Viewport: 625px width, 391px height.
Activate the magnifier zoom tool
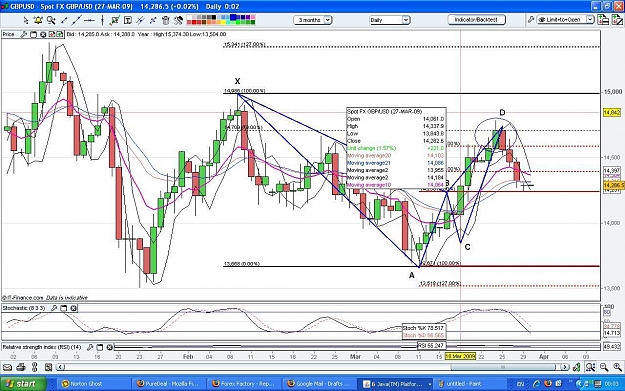[51, 20]
